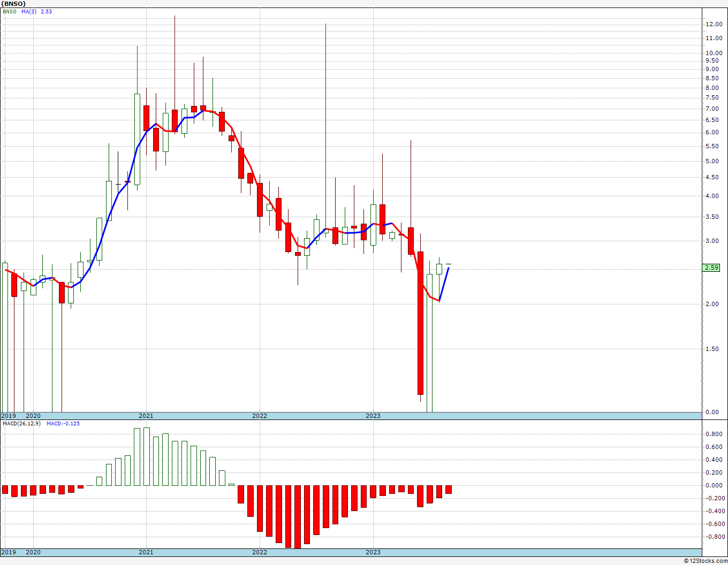
Task: Select the 0.400 MACD axis label
Action: click(715, 460)
